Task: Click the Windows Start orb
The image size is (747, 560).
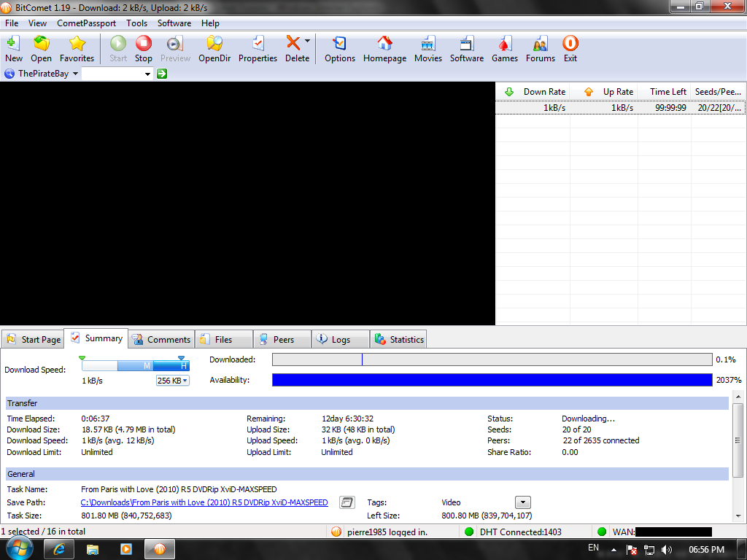Action: point(20,548)
